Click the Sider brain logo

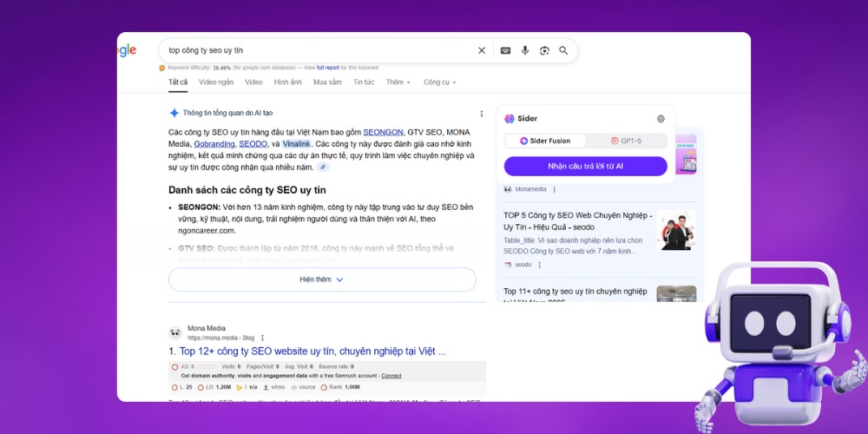coord(510,118)
